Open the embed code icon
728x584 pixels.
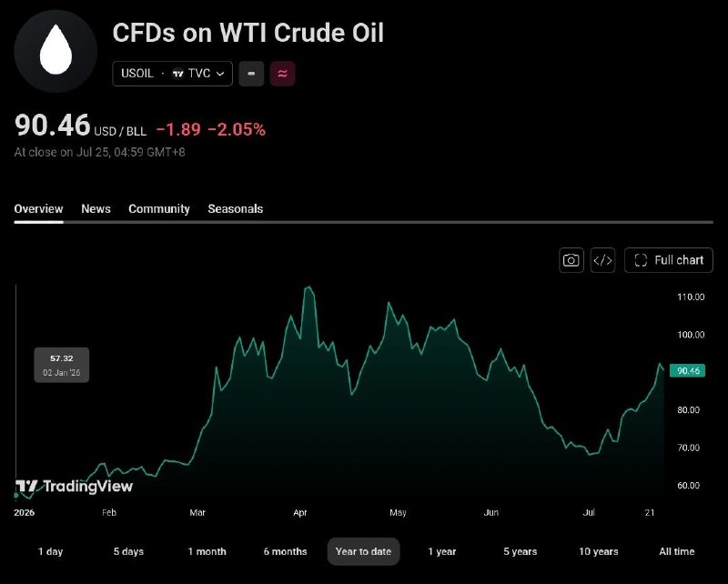click(602, 260)
